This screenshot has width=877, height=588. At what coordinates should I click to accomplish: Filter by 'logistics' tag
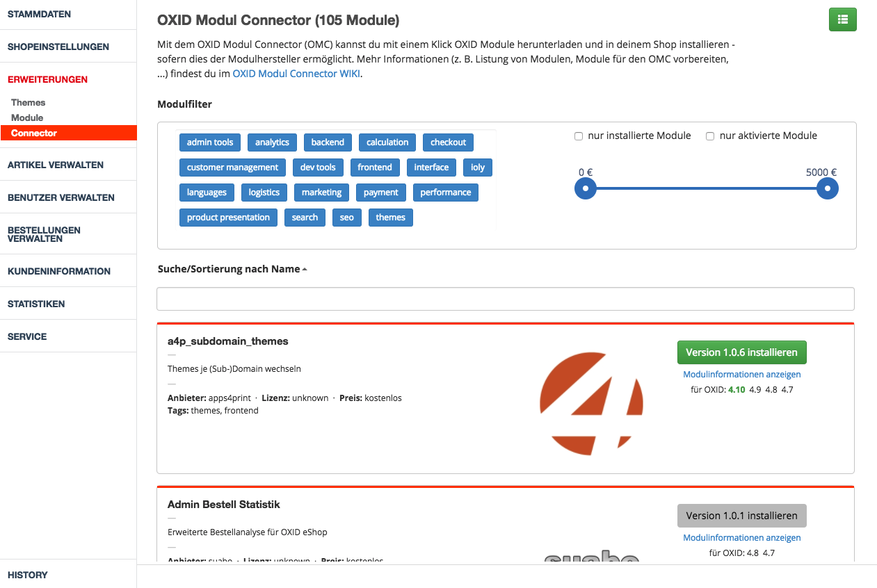click(x=264, y=193)
